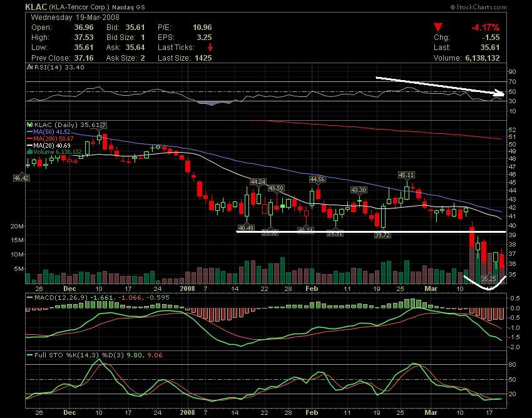This screenshot has height=418, width=532.
Task: Click the High value 37.53
Action: (x=84, y=38)
